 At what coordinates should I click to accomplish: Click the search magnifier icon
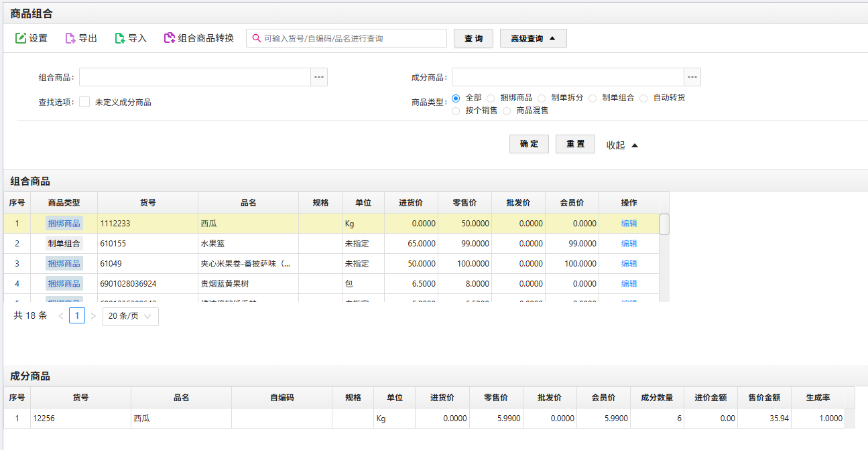pos(256,38)
